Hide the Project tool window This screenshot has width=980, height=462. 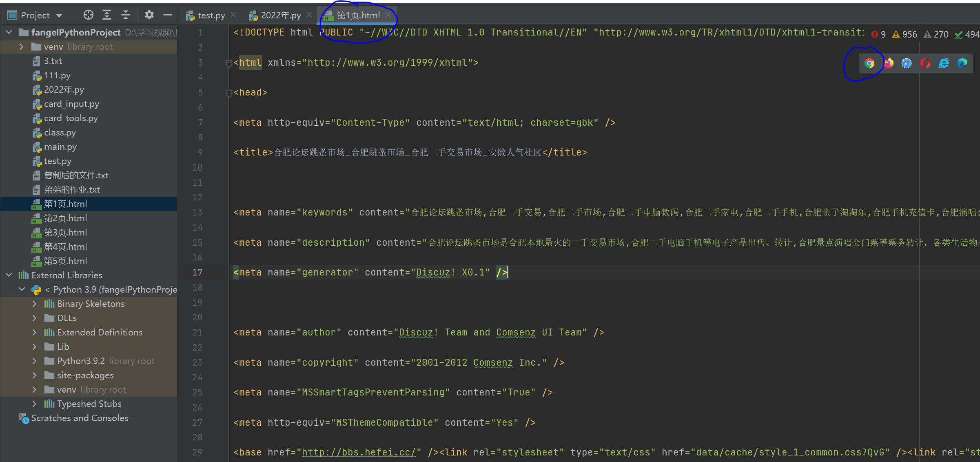point(168,15)
